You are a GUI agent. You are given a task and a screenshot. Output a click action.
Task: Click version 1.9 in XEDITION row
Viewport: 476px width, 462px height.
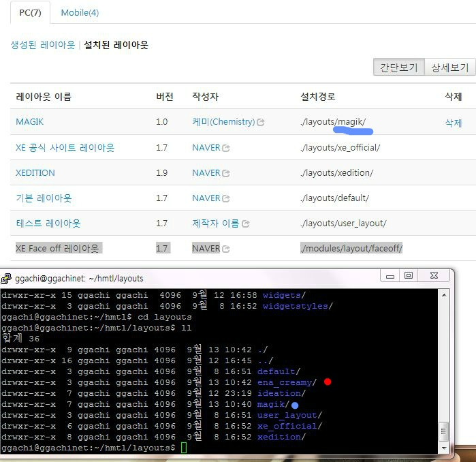[x=161, y=173]
